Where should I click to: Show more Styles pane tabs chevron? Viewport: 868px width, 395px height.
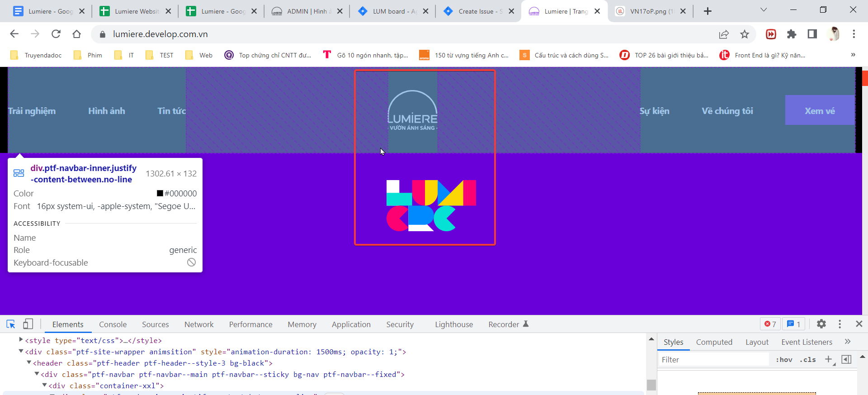click(x=848, y=342)
